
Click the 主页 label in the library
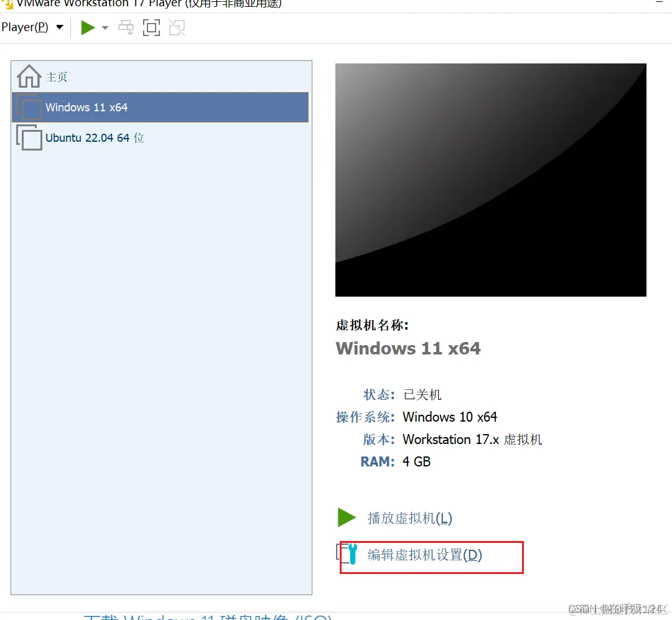click(x=57, y=77)
